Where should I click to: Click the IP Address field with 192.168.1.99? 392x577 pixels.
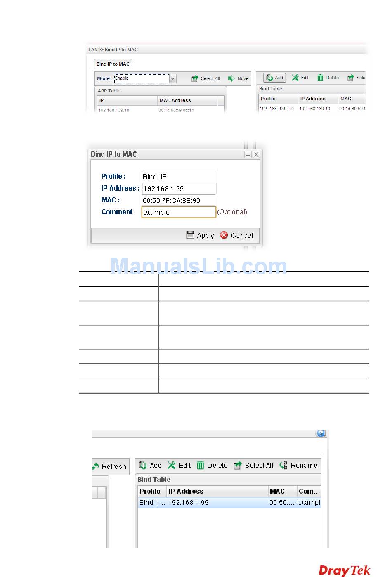pos(179,189)
